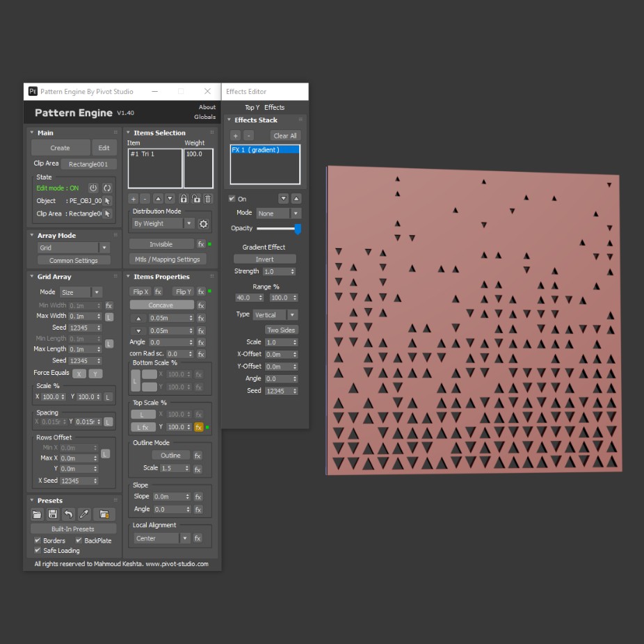Uncheck the Borders checkbox
644x644 pixels.
[x=38, y=540]
